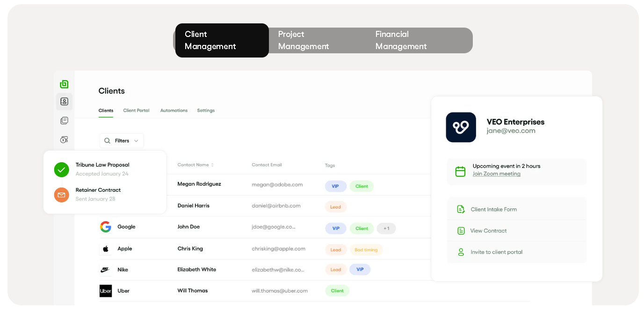Click the Client Intake Form document icon
Viewport: 644px width, 310px height.
click(461, 209)
